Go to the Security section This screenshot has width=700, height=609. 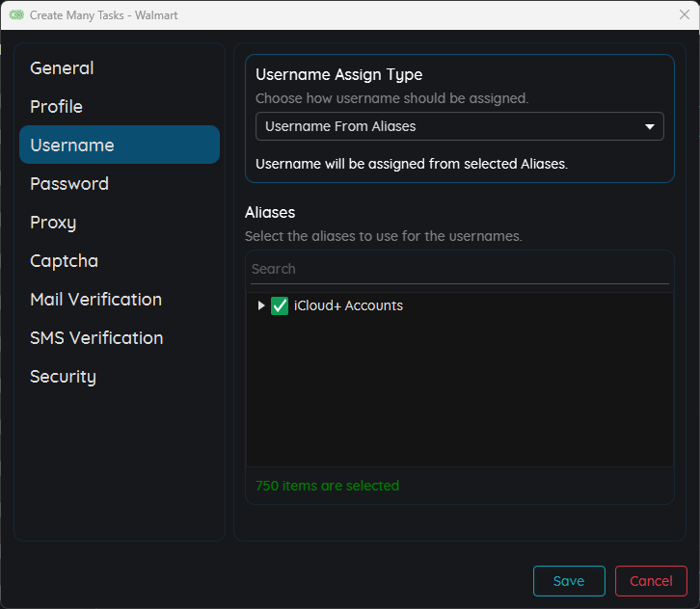click(63, 377)
